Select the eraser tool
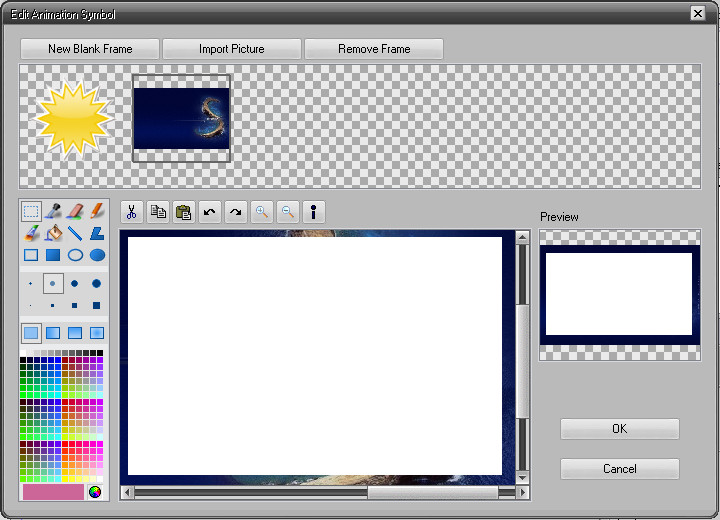The image size is (720, 520). pos(75,211)
